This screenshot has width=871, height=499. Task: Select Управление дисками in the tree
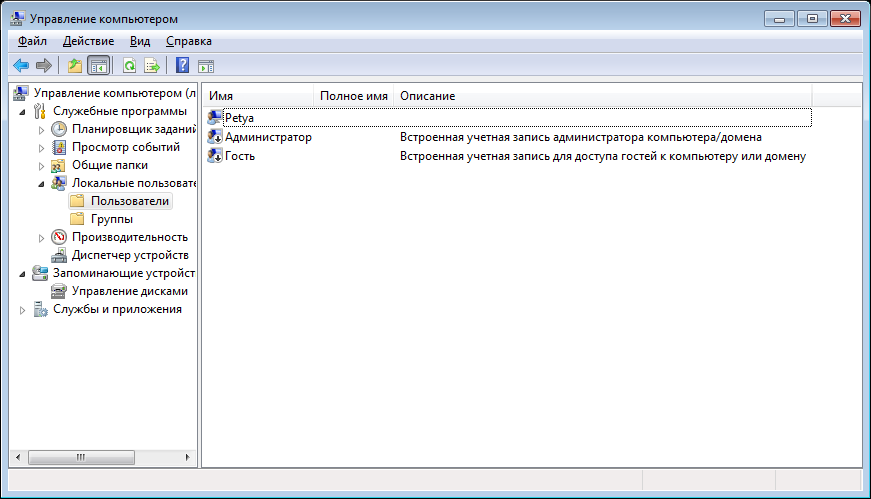(129, 291)
